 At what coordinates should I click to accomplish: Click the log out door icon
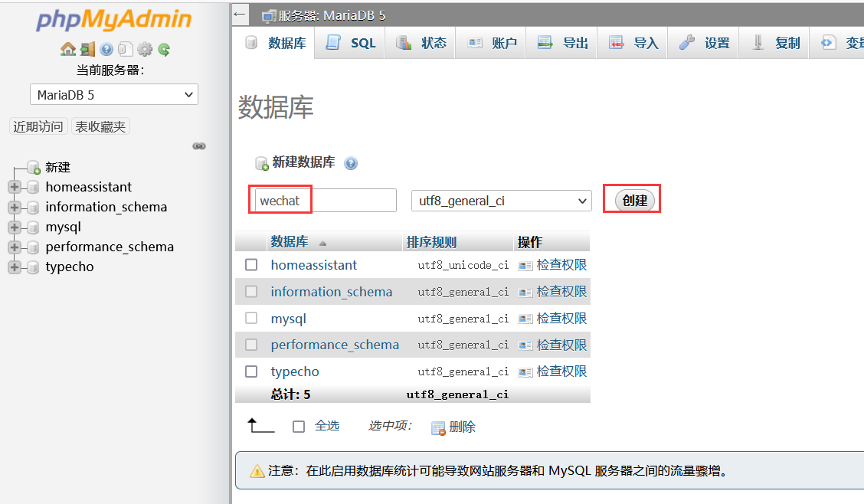(x=87, y=49)
